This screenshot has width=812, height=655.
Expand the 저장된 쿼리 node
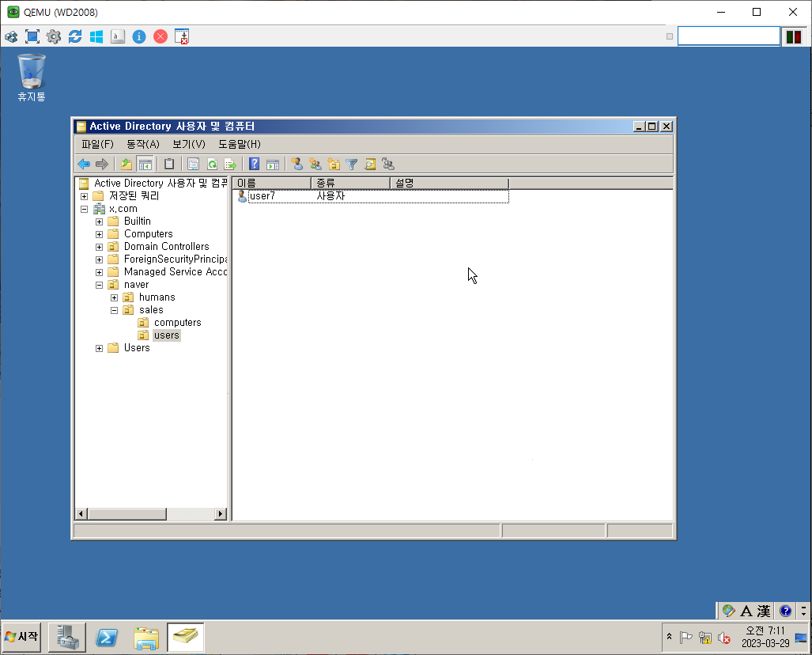click(x=84, y=196)
